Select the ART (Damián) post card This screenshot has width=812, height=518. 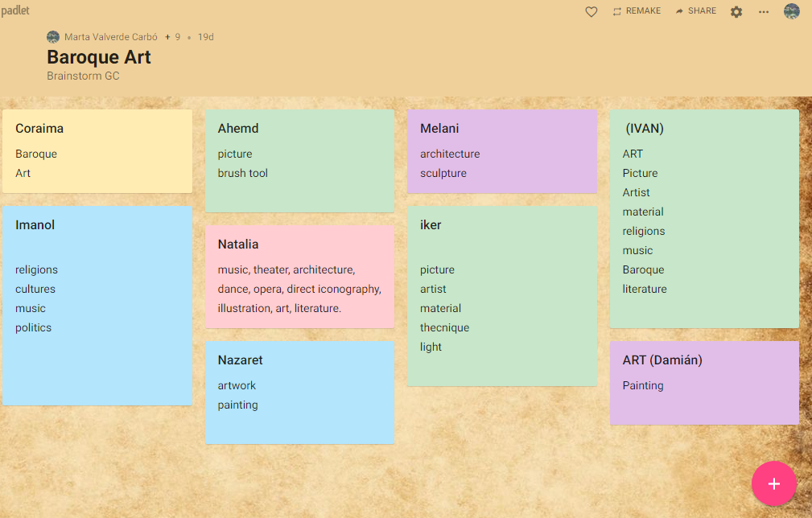(x=703, y=383)
